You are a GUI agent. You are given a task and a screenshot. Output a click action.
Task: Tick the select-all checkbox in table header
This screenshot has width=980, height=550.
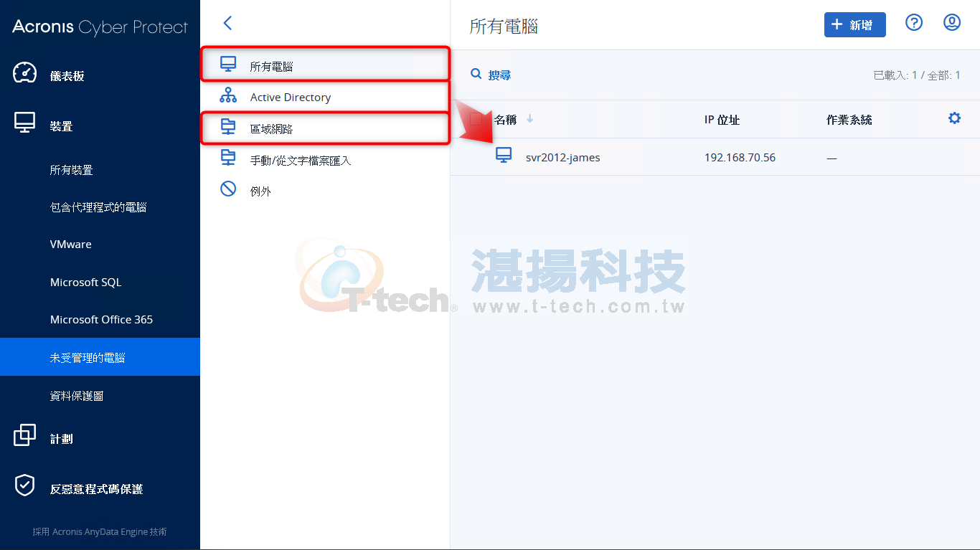coord(476,119)
